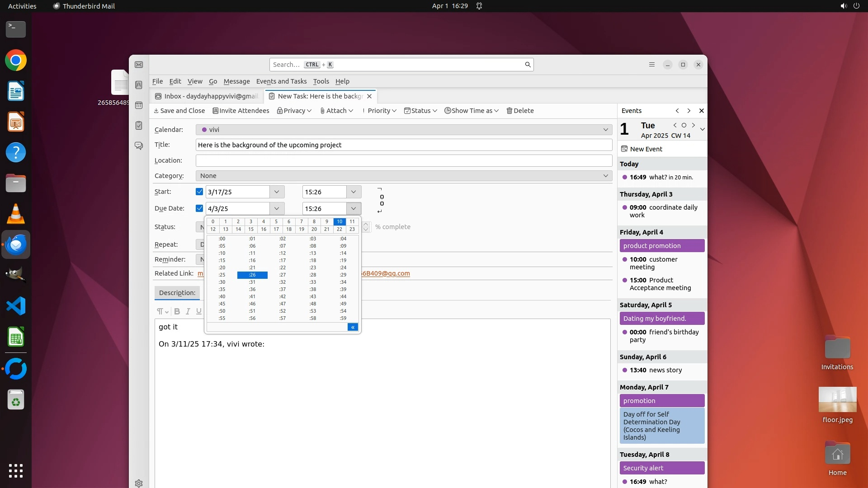Screen dimensions: 868x488
Task: Open the Mail space icon in sidebar
Action: point(139,65)
